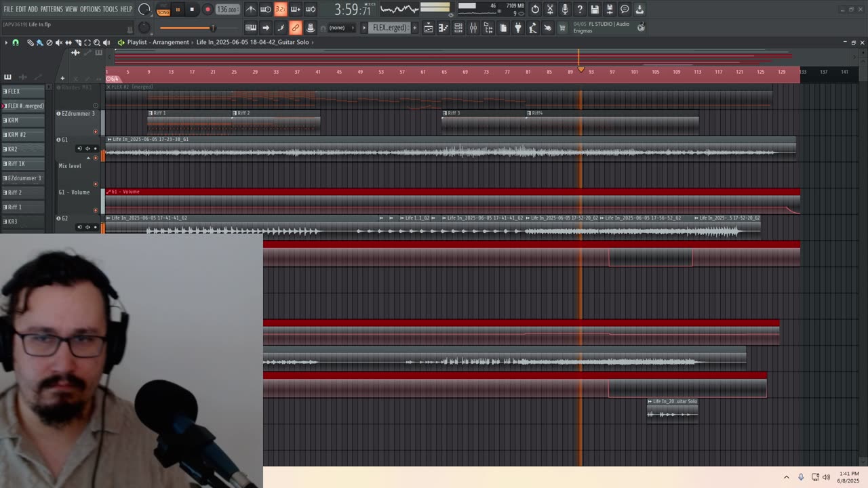Open the Channel rack view icon
Screen dimensions: 868x488
point(458,28)
